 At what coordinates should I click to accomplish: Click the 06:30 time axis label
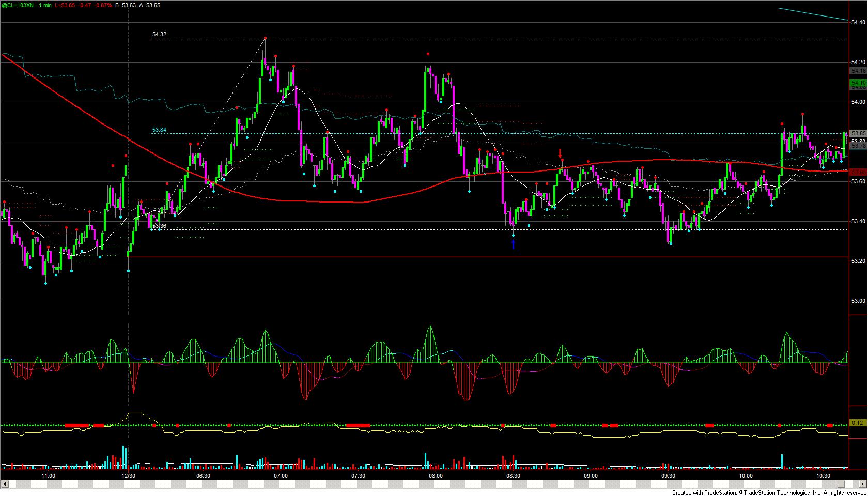[x=203, y=476]
